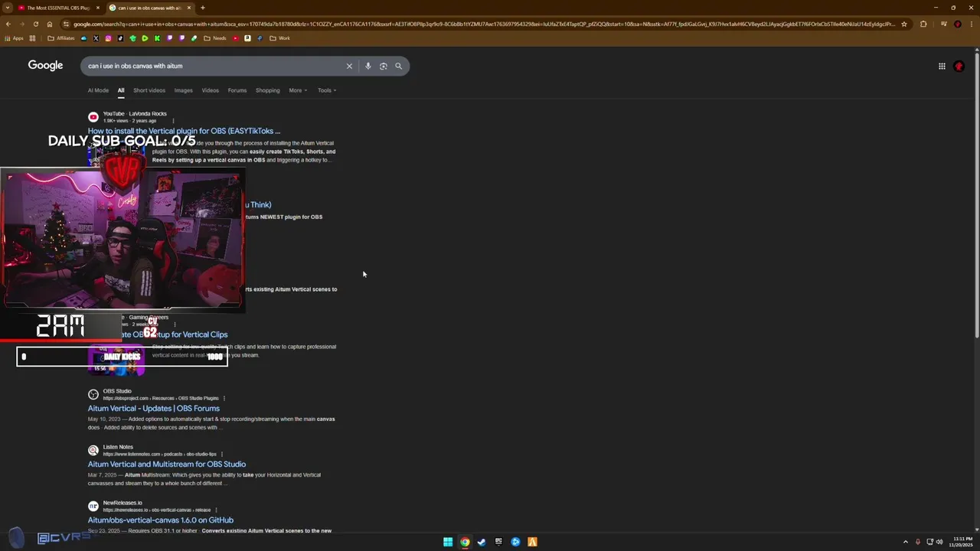The width and height of the screenshot is (980, 551).
Task: Open Aitum Vertical - Updates OBS Forums link
Action: click(153, 409)
